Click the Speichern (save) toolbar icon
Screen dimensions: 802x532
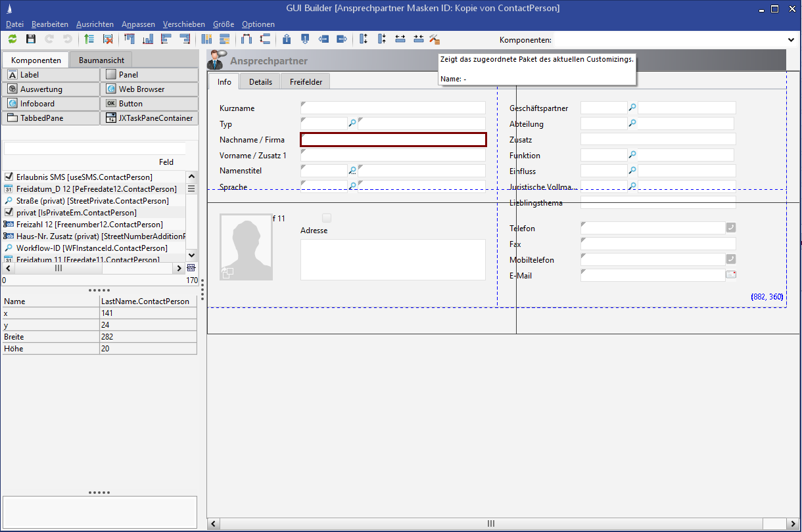30,39
